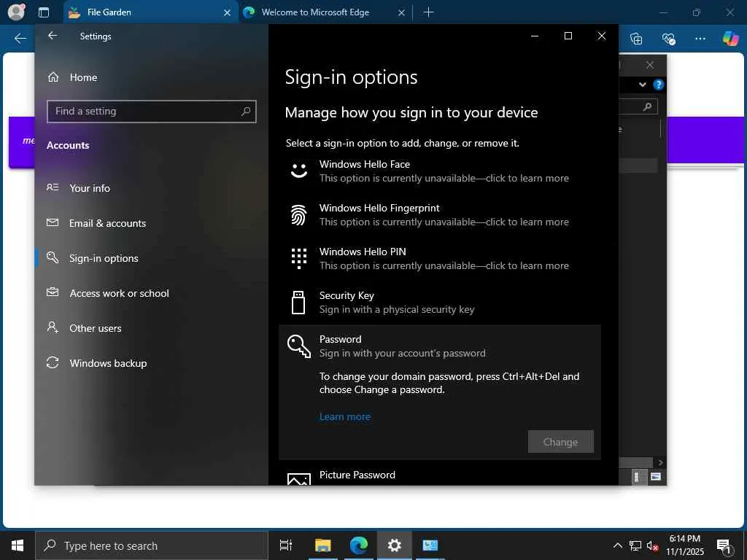
Task: Click the Change password button
Action: coord(561,442)
